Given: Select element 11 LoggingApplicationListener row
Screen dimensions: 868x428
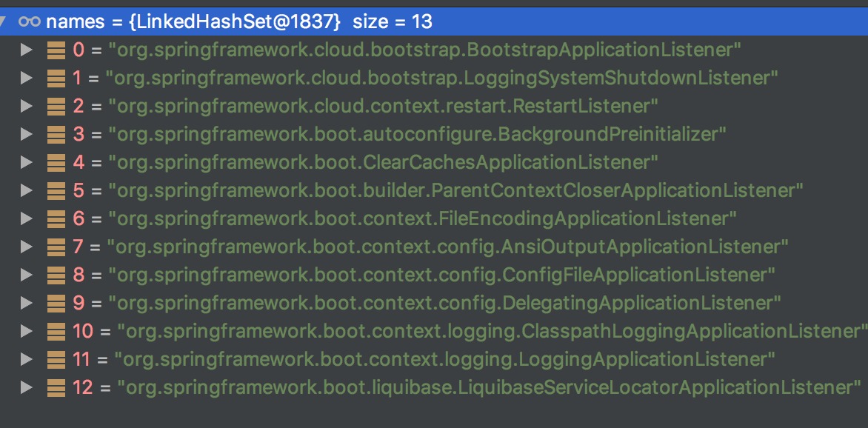Looking at the screenshot, I should coord(444,359).
